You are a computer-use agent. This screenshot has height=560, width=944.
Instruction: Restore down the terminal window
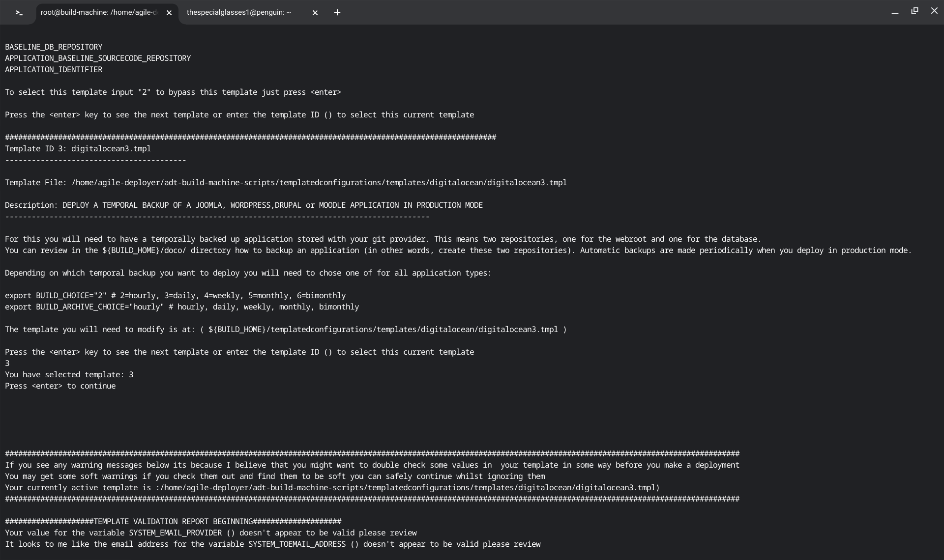point(914,11)
